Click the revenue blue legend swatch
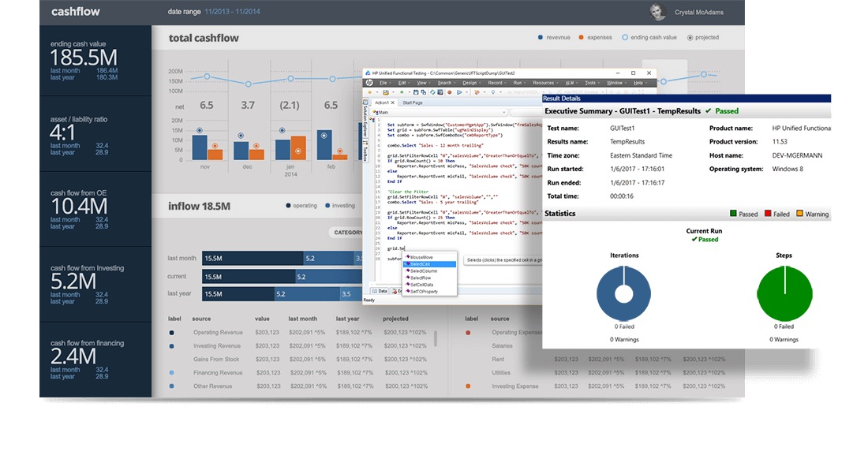The height and width of the screenshot is (455, 868). [540, 37]
